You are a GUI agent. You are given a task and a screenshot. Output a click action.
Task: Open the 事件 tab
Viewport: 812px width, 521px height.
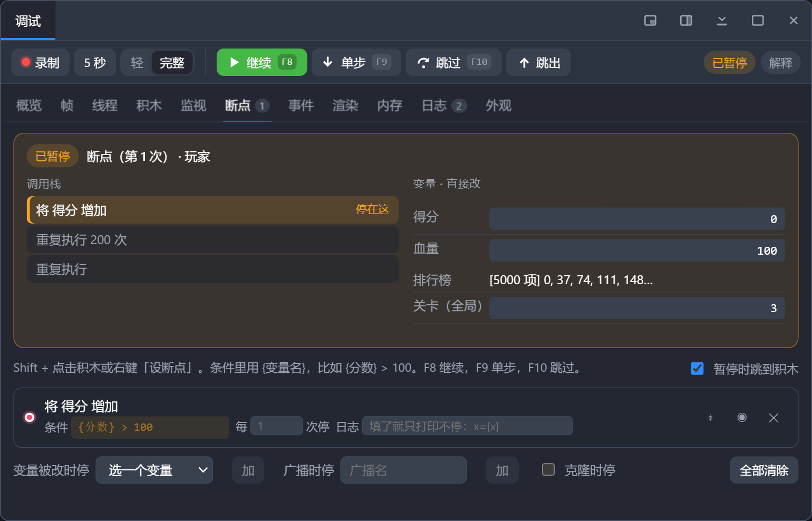[x=301, y=105]
